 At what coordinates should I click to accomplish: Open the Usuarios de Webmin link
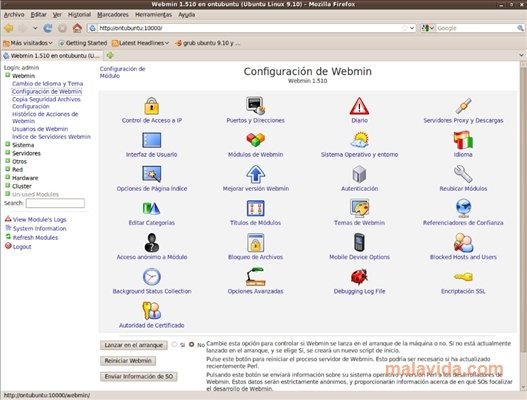coord(40,129)
